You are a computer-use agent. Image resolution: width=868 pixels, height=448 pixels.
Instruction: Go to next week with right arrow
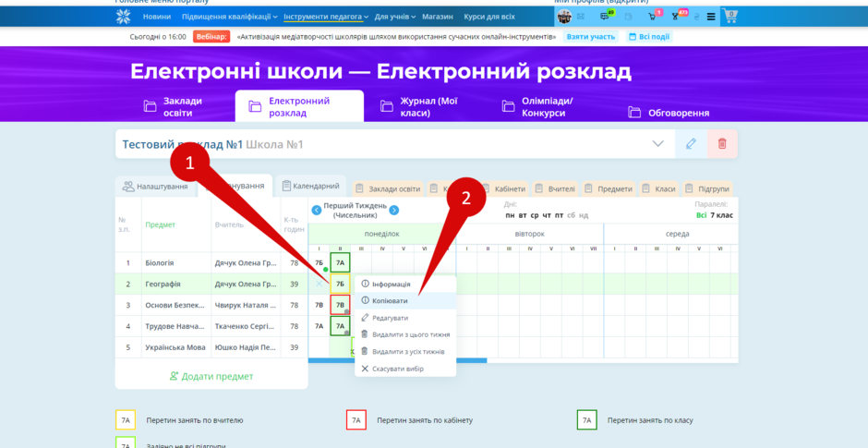tap(393, 210)
